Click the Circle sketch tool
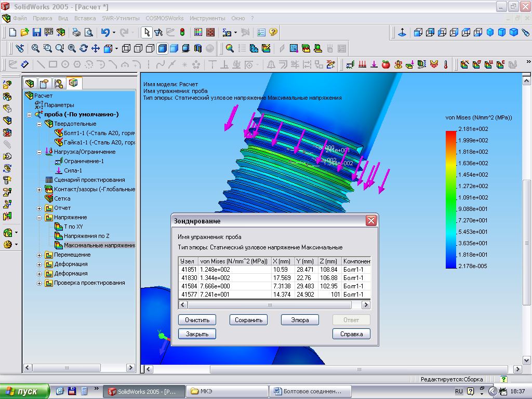The height and width of the screenshot is (399, 532). click(x=65, y=64)
